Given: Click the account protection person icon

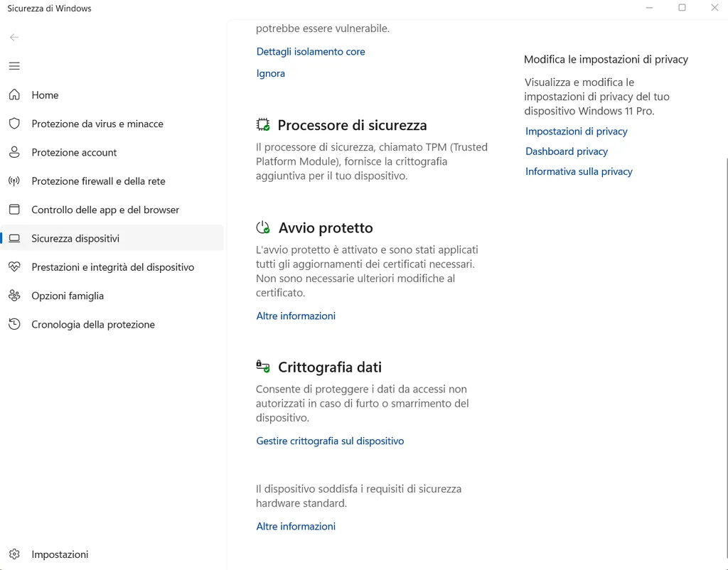Looking at the screenshot, I should tap(14, 152).
